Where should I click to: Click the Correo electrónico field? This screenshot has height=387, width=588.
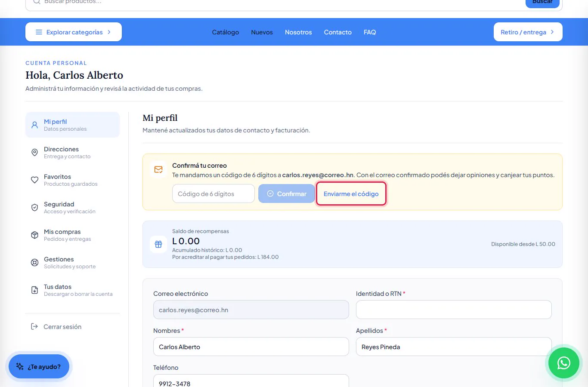251,310
